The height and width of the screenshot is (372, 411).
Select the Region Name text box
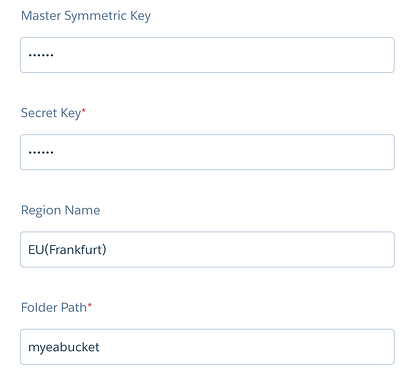207,250
